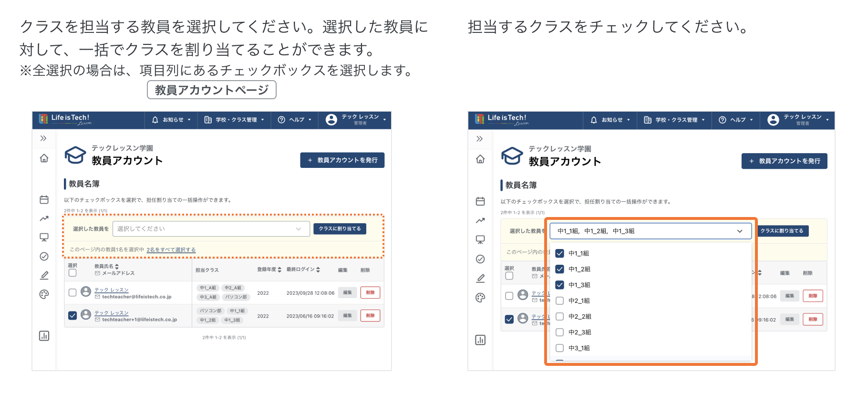
Task: Open the お知らせ menu in the right screenshot
Action: (x=610, y=120)
